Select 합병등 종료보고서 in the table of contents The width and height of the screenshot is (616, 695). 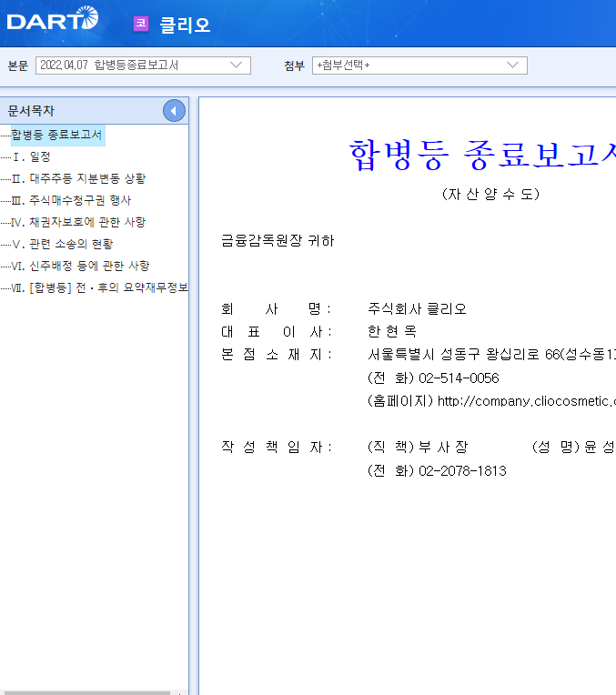coord(56,135)
